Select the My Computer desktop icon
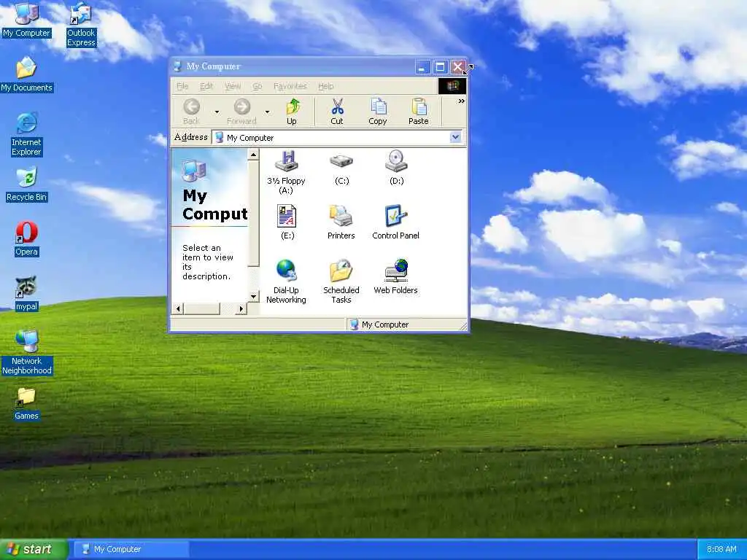The width and height of the screenshot is (747, 560). click(x=26, y=20)
